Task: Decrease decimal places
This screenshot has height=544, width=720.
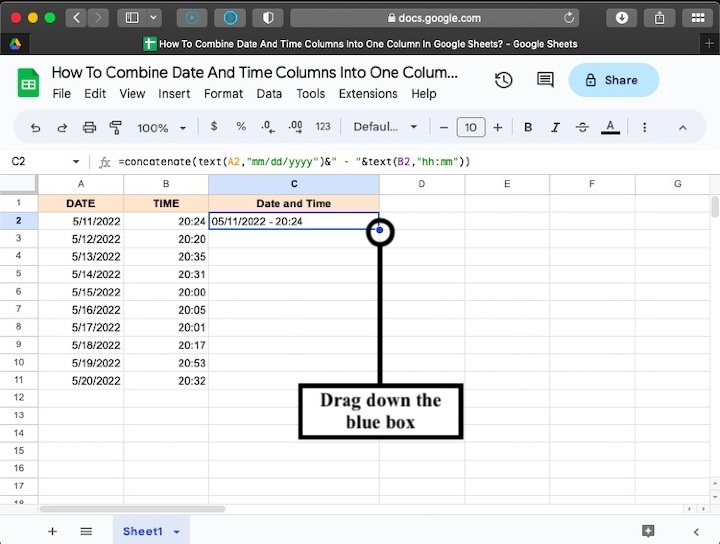Action: pos(268,127)
